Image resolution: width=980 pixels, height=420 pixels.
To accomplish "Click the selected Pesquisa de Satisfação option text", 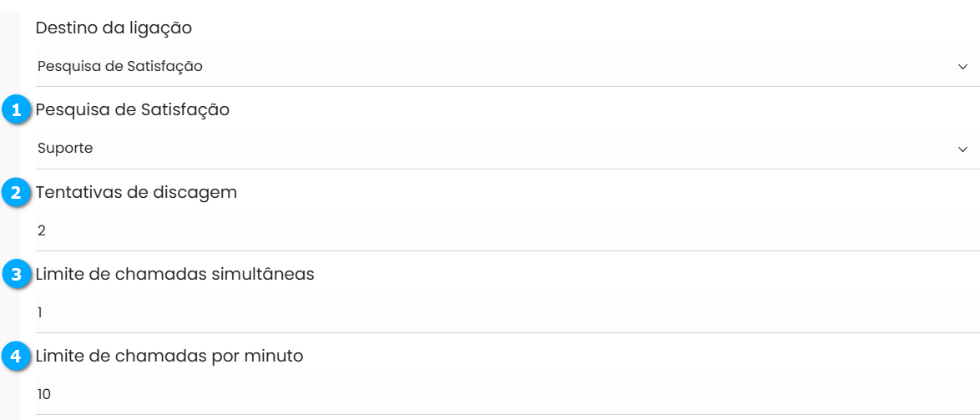I will coord(120,67).
